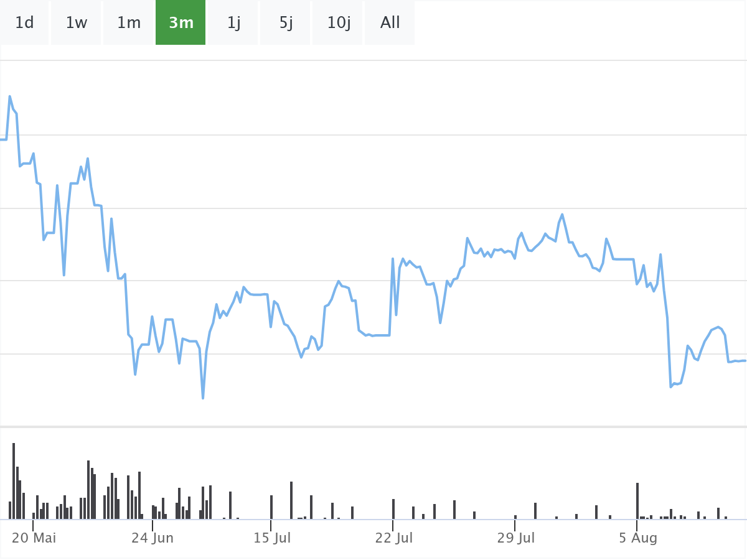Switch chart to 1w range
The height and width of the screenshot is (560, 747).
pos(77,23)
